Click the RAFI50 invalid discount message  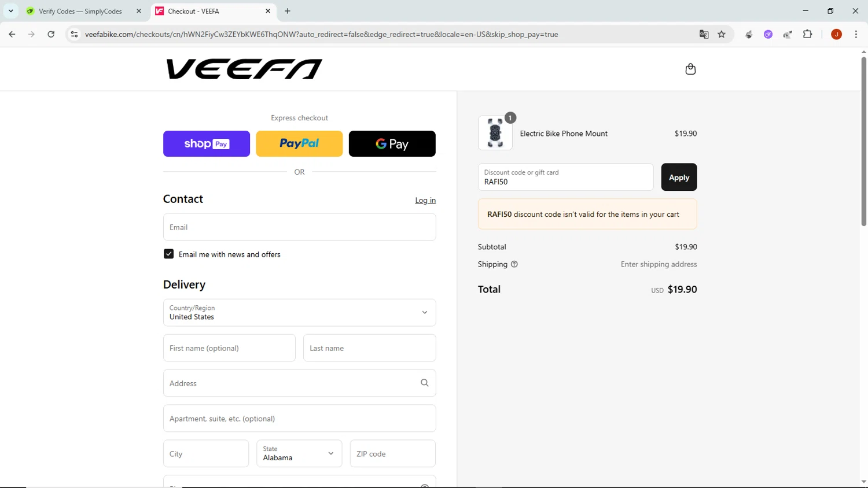click(587, 214)
